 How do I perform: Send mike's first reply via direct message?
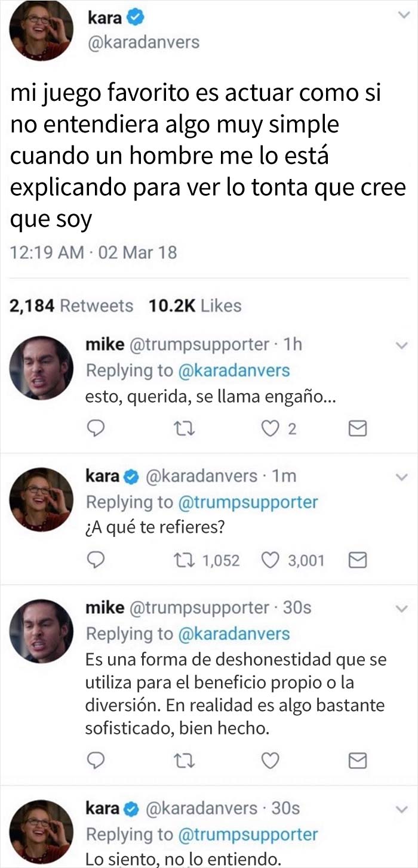[x=357, y=429]
